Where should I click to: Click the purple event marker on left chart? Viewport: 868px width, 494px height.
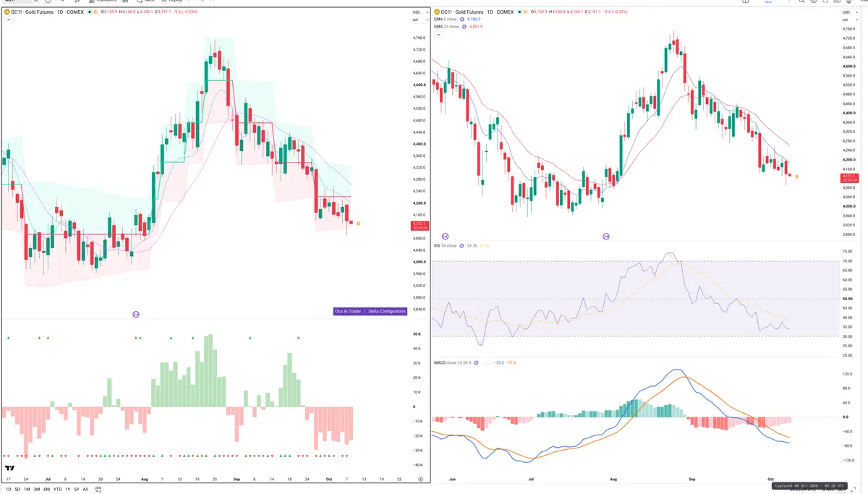(x=136, y=314)
